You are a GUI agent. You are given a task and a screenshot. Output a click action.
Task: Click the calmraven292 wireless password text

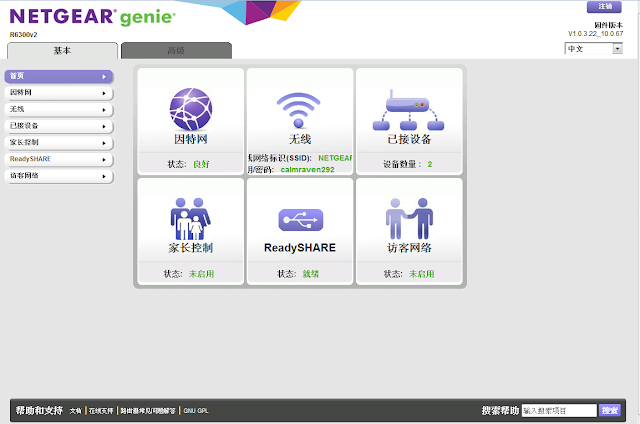(307, 169)
